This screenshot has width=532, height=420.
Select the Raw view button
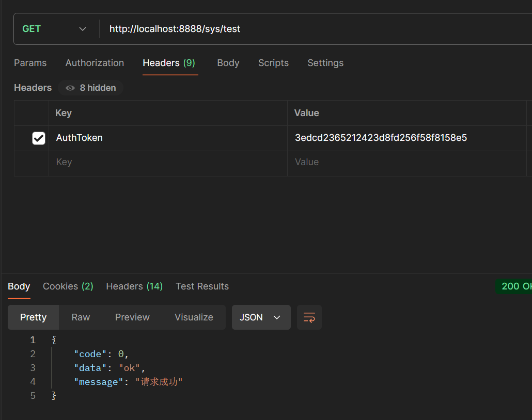[x=81, y=317]
